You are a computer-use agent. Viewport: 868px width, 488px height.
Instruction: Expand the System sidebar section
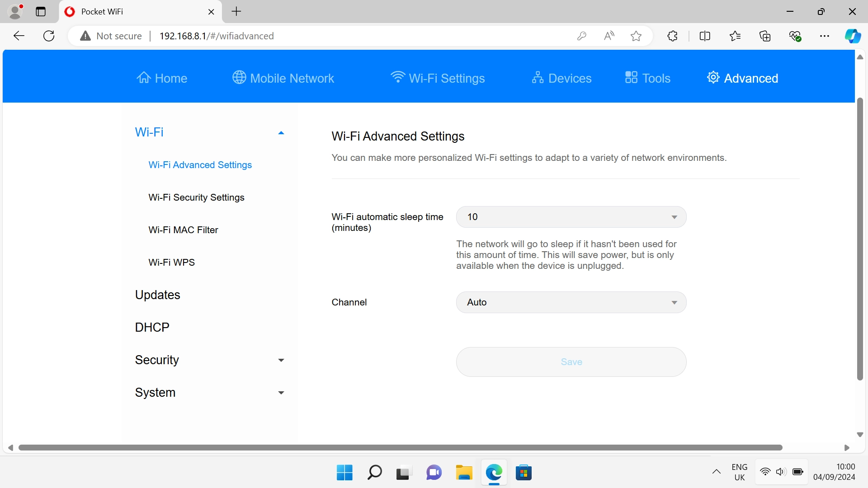[x=281, y=393]
